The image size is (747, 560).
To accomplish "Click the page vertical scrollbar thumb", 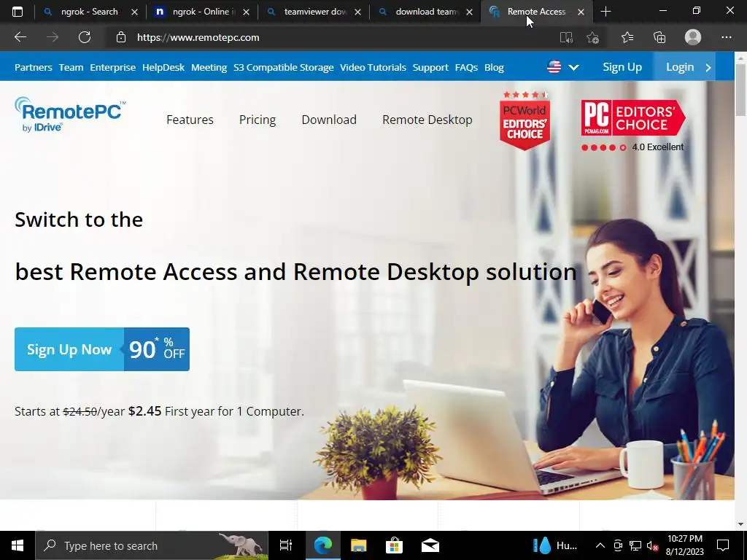I will (740, 90).
